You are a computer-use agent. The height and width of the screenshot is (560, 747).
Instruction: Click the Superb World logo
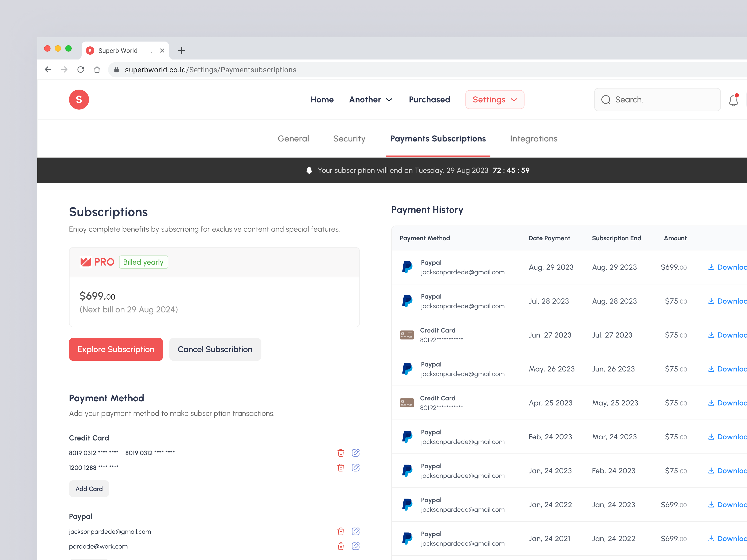[79, 100]
